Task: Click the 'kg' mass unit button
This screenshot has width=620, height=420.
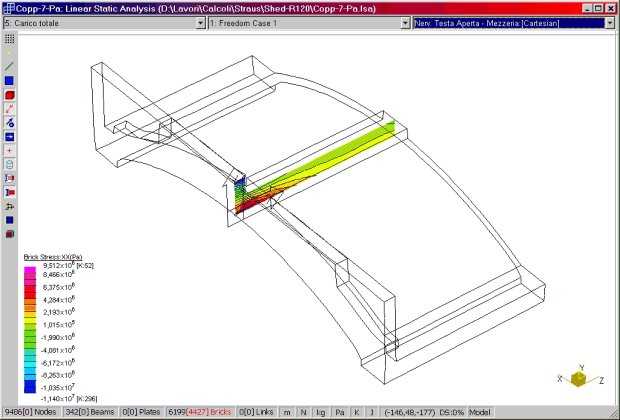Action: [320, 412]
